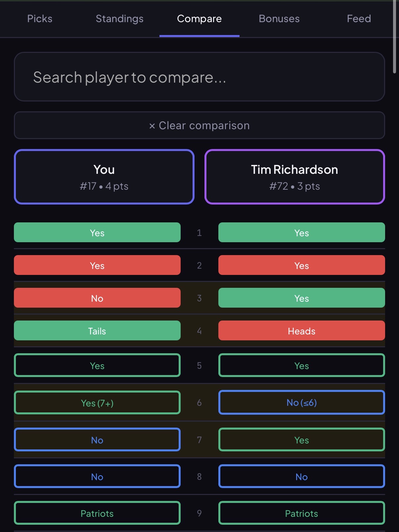Select the Compare tab
The width and height of the screenshot is (399, 532).
click(199, 19)
